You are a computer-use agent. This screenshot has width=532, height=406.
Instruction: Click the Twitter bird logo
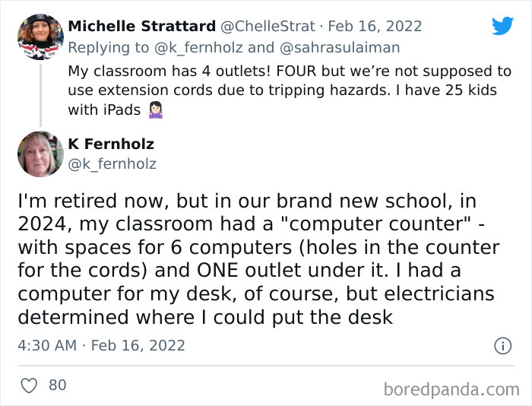coord(502,26)
